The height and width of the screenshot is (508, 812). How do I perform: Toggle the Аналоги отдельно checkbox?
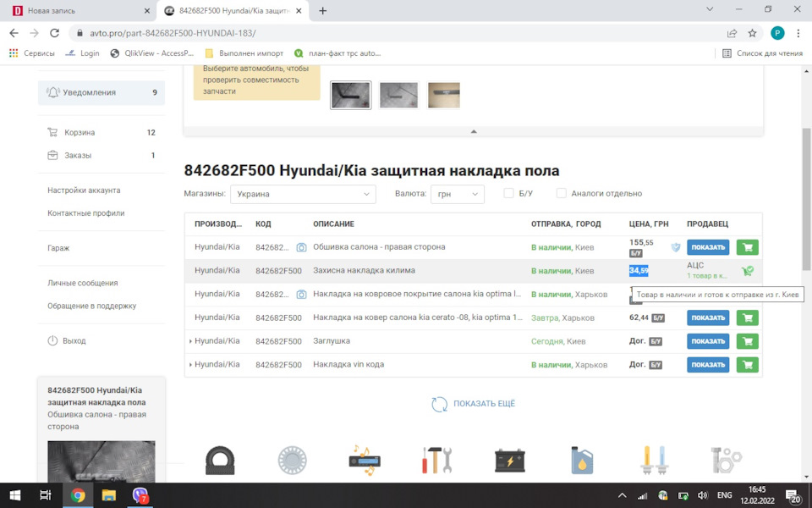pyautogui.click(x=561, y=193)
